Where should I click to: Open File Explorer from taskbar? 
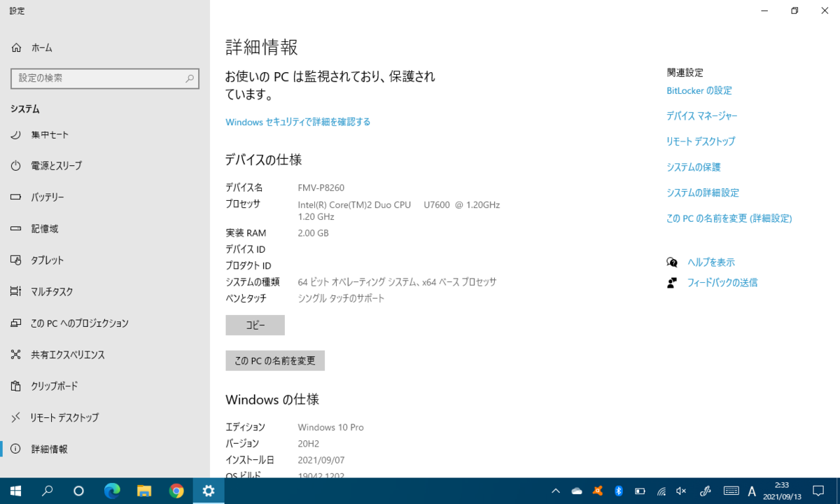pos(144,491)
